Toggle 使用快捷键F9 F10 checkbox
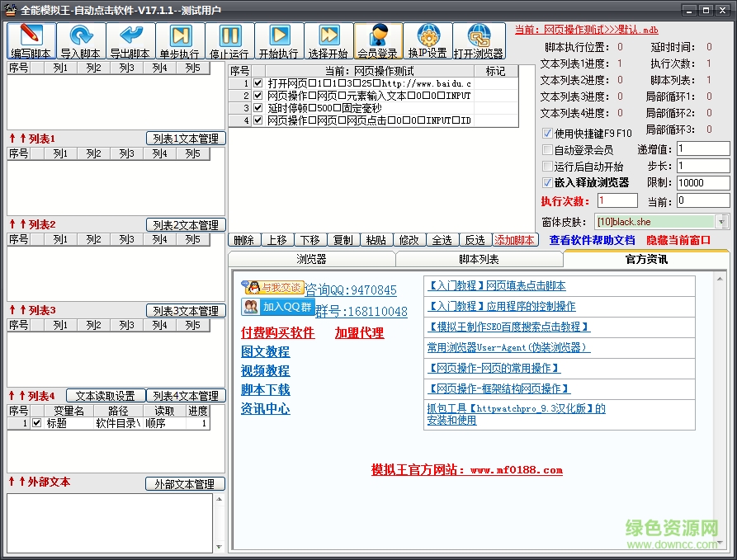 [547, 133]
